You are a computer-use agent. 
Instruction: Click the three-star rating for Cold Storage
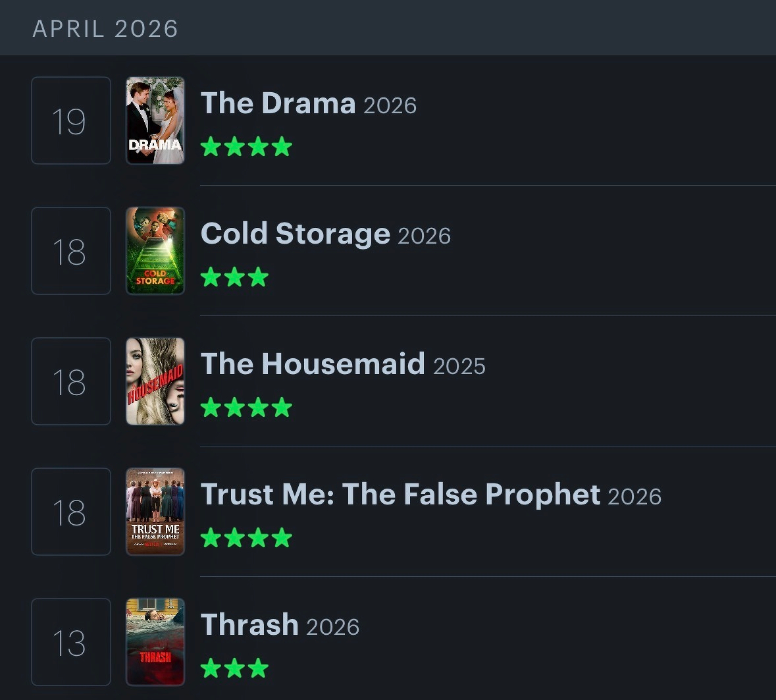[x=234, y=277]
